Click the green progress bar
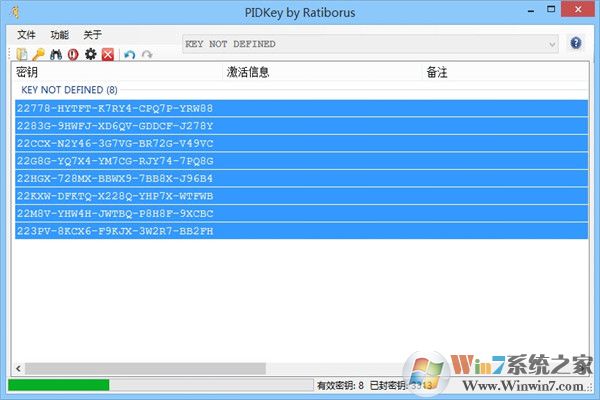 click(59, 385)
